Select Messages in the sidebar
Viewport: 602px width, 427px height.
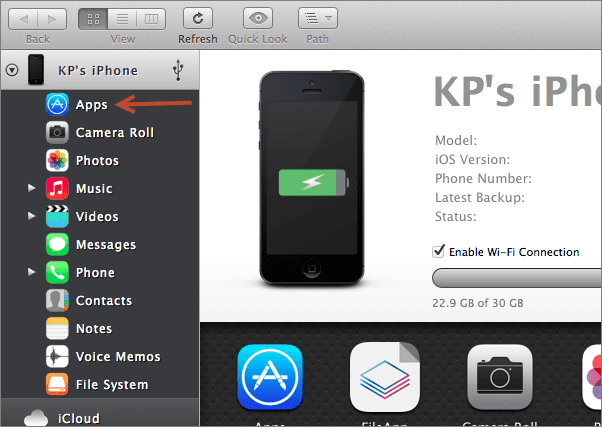pos(106,245)
